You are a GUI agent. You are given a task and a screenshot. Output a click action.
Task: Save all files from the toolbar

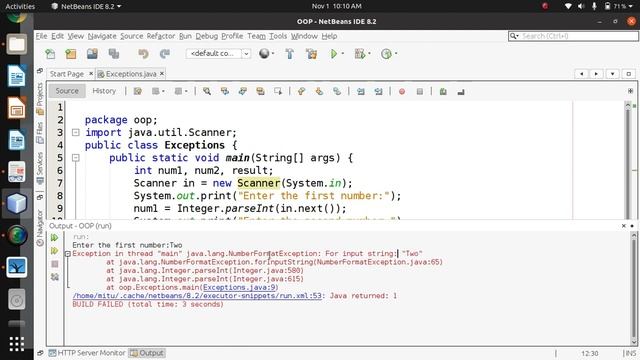(x=114, y=54)
